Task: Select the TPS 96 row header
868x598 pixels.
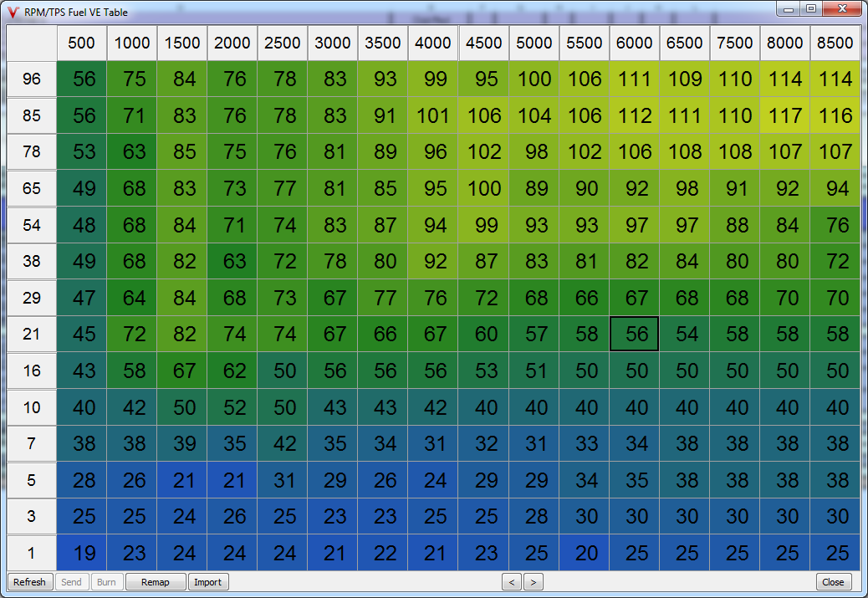Action: [32, 79]
